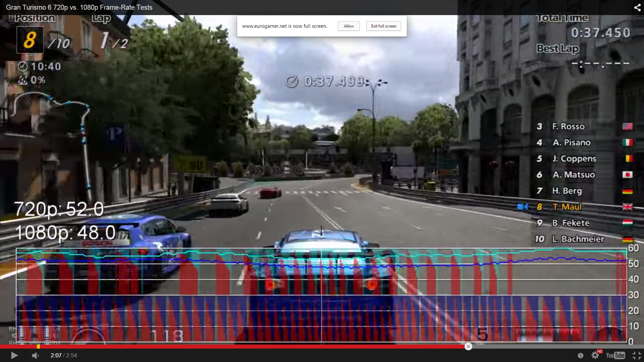Screen dimensions: 644x362
Task: Click the played red section of progress bar
Action: point(235,347)
